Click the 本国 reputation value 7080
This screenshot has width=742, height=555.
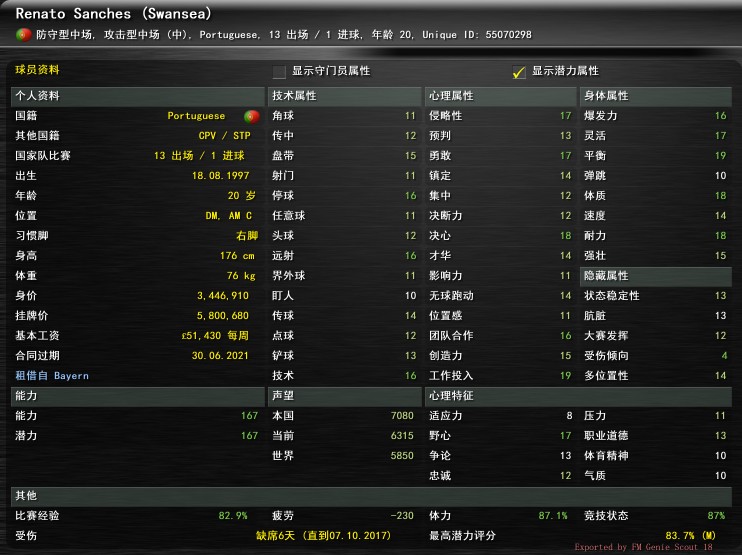402,416
